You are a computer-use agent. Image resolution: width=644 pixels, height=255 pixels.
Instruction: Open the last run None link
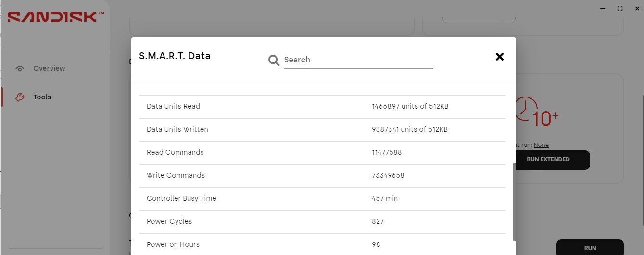pos(541,145)
